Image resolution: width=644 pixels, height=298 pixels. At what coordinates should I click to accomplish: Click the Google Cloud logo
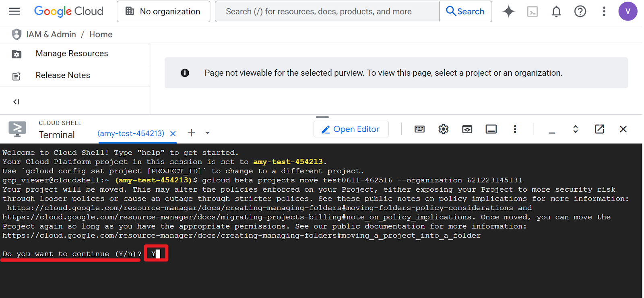[x=69, y=11]
